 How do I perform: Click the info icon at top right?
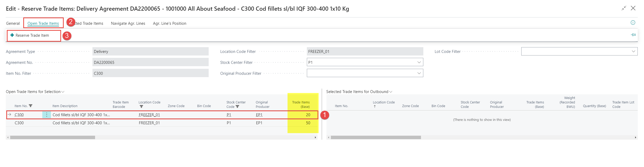pyautogui.click(x=633, y=23)
